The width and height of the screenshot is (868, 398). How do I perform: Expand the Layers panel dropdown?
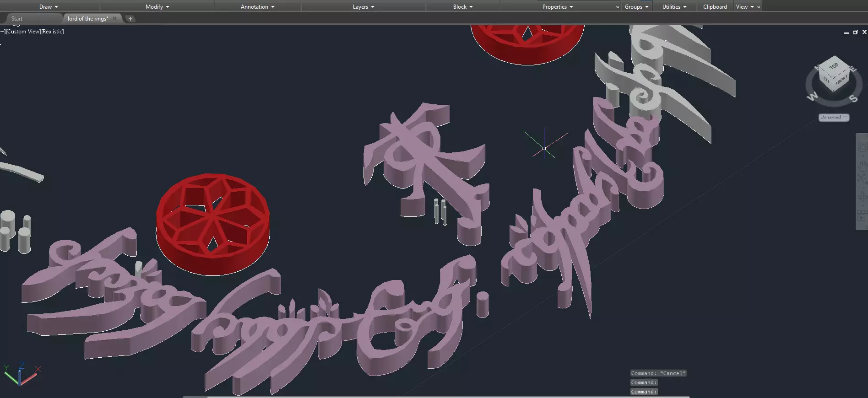pyautogui.click(x=363, y=7)
